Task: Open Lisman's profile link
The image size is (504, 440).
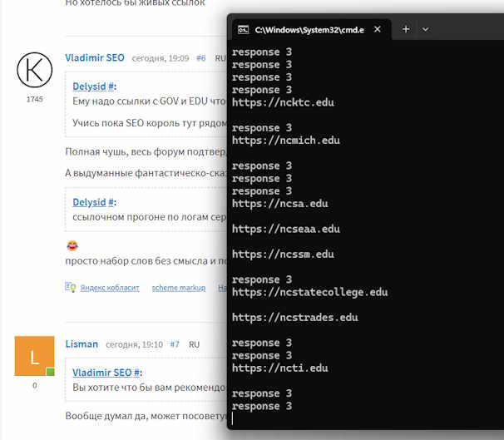Action: (82, 344)
